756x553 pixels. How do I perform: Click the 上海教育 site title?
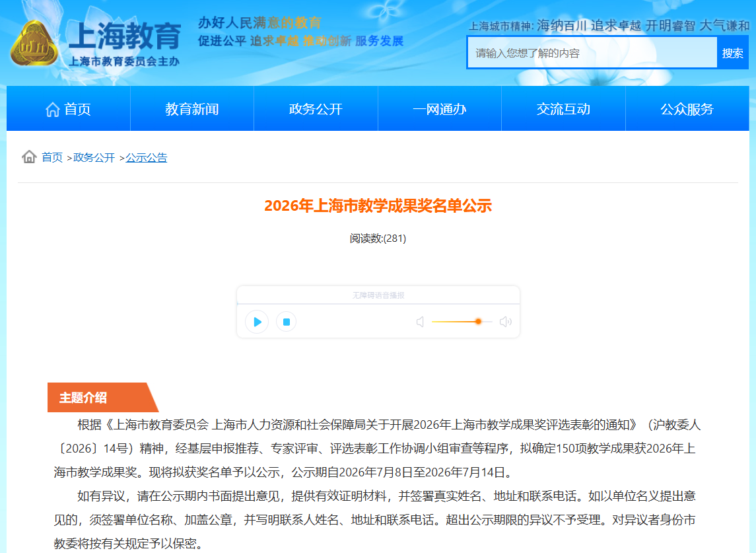click(125, 36)
